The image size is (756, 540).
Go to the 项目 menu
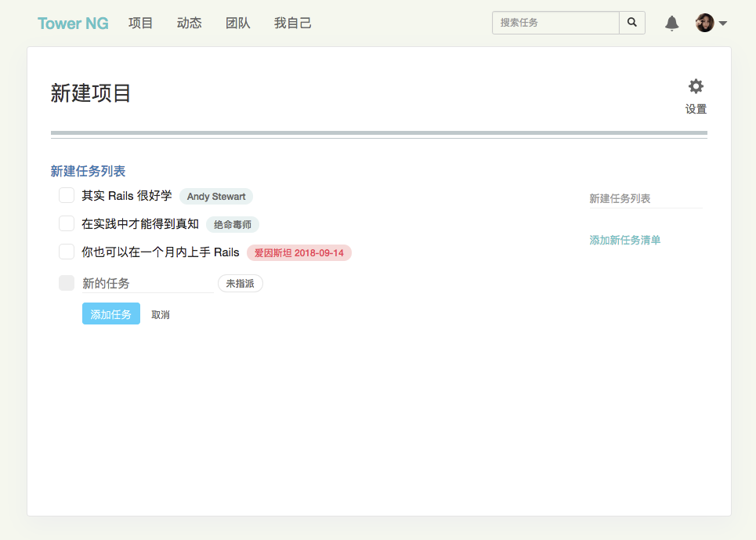coord(141,24)
